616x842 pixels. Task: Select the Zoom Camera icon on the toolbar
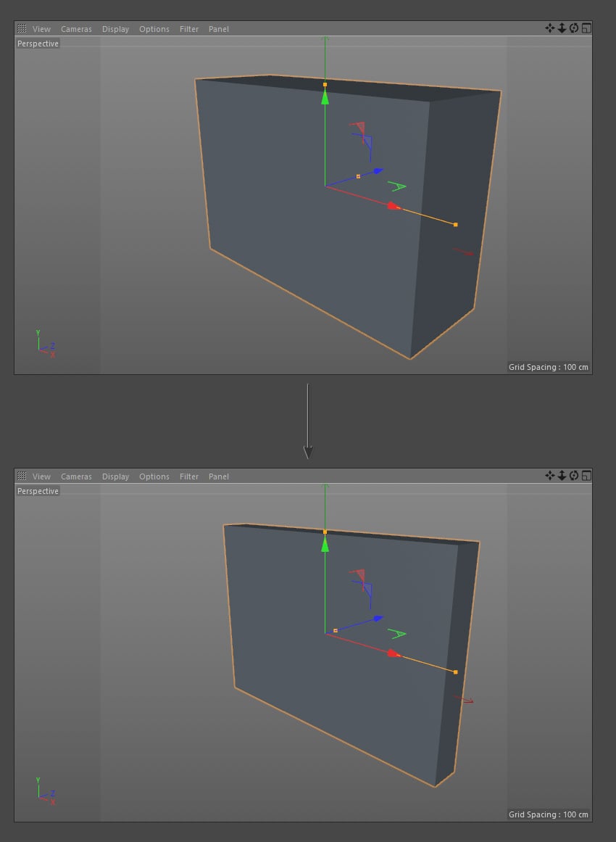point(561,29)
